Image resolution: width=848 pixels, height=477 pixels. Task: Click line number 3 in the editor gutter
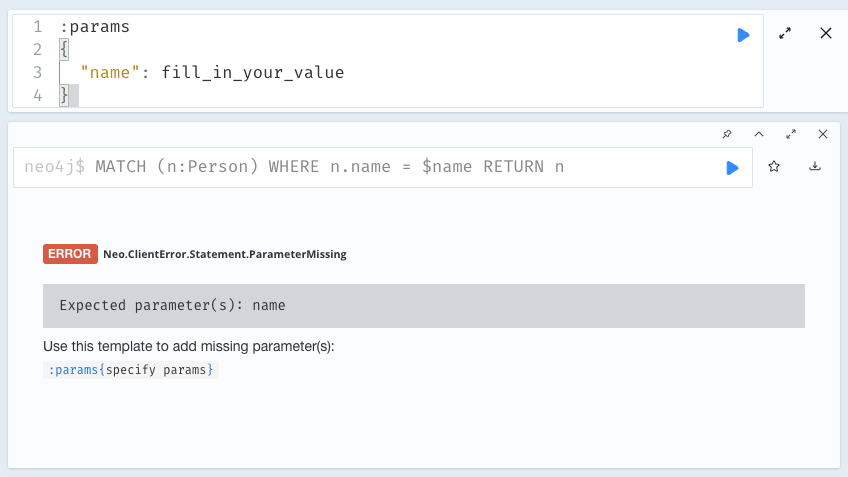[37, 73]
